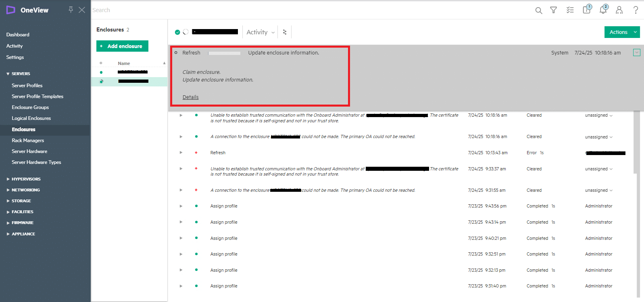Select the highlighted second enclosure row

click(129, 81)
